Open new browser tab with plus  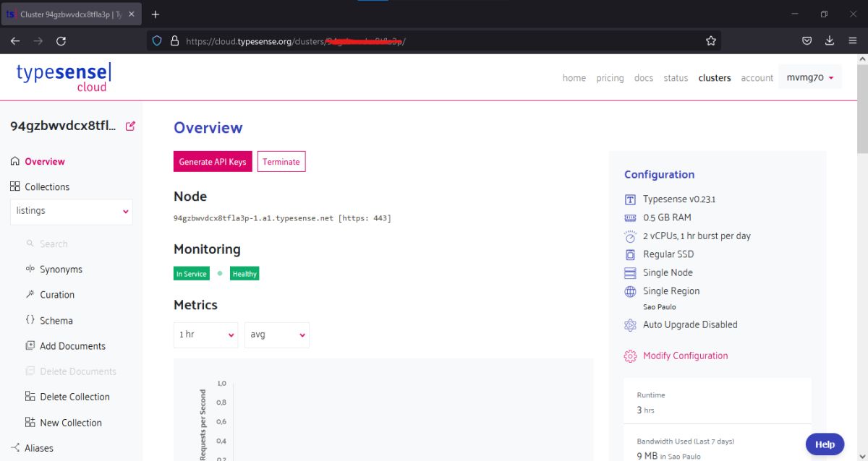tap(156, 14)
